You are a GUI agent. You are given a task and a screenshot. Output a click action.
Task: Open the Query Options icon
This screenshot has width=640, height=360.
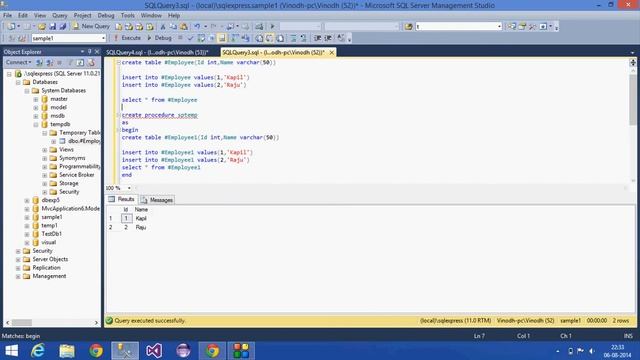(211, 38)
